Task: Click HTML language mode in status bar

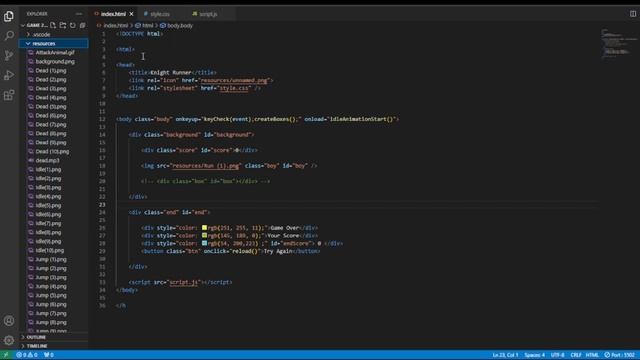Action: pos(592,355)
